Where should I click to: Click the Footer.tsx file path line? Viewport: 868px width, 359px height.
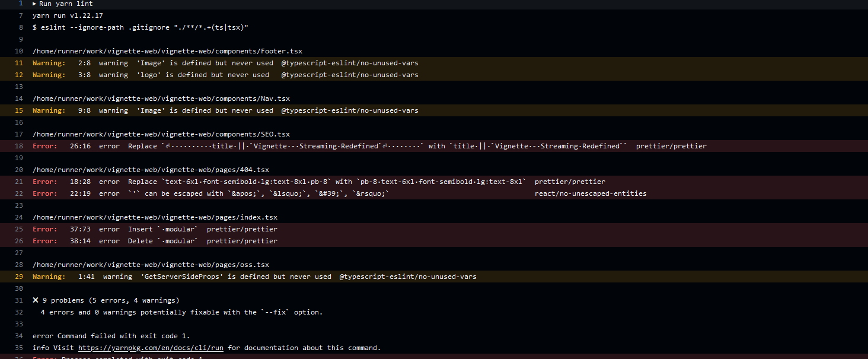pyautogui.click(x=168, y=50)
